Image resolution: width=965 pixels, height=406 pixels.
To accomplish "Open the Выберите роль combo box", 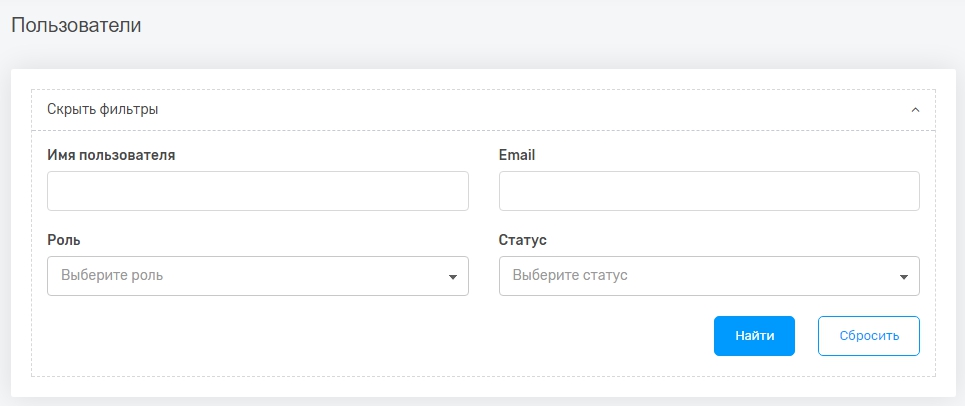I will pyautogui.click(x=258, y=276).
